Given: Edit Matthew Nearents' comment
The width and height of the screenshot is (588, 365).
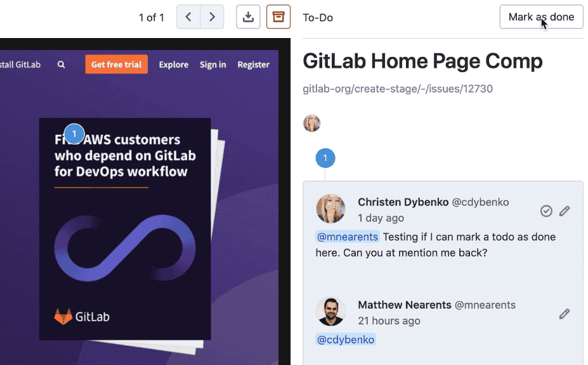Looking at the screenshot, I should 565,314.
